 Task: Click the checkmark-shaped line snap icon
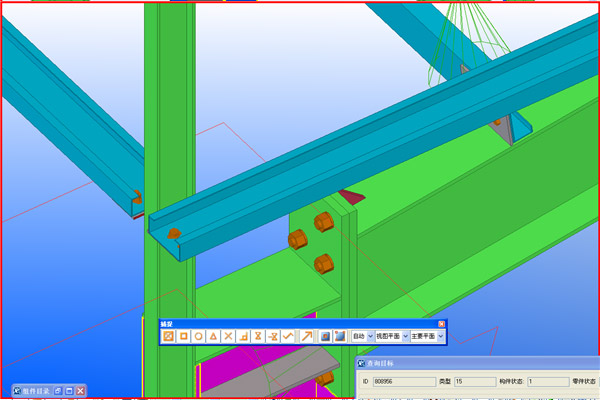(x=288, y=336)
